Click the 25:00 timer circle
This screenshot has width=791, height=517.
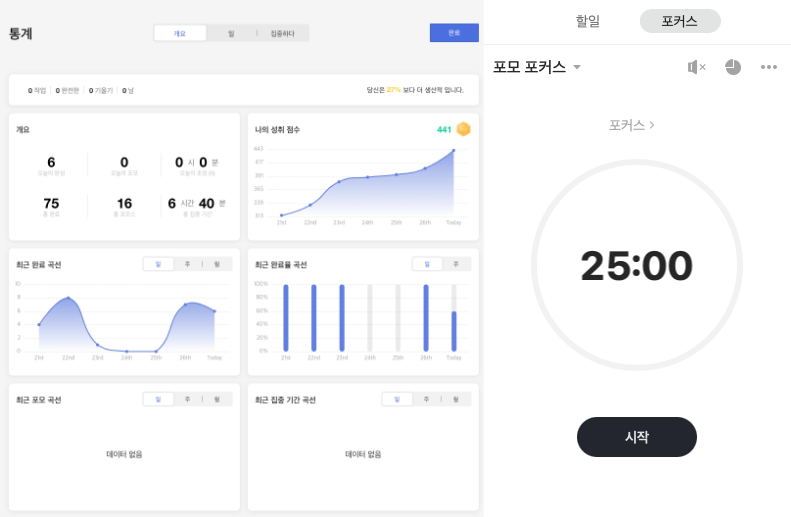point(636,265)
